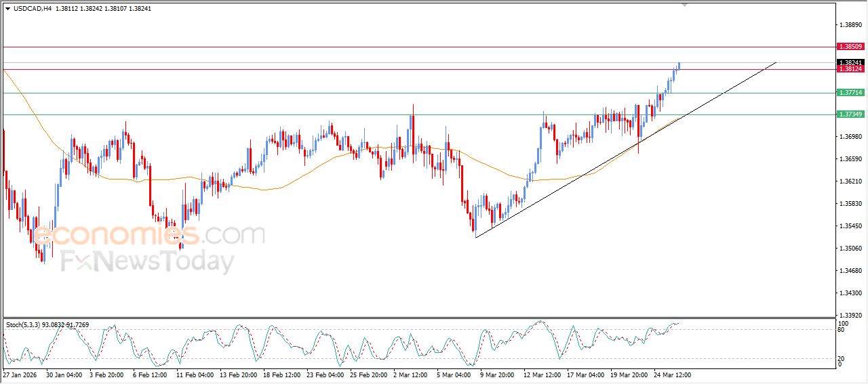Click the 11 Feb 04:00 time label
Screen dimensions: 868x384
click(195, 374)
